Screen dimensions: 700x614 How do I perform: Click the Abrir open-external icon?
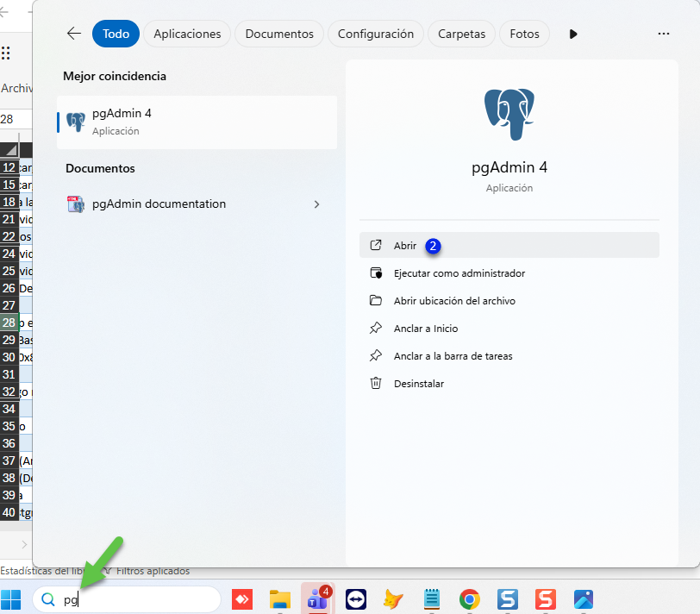click(x=376, y=245)
